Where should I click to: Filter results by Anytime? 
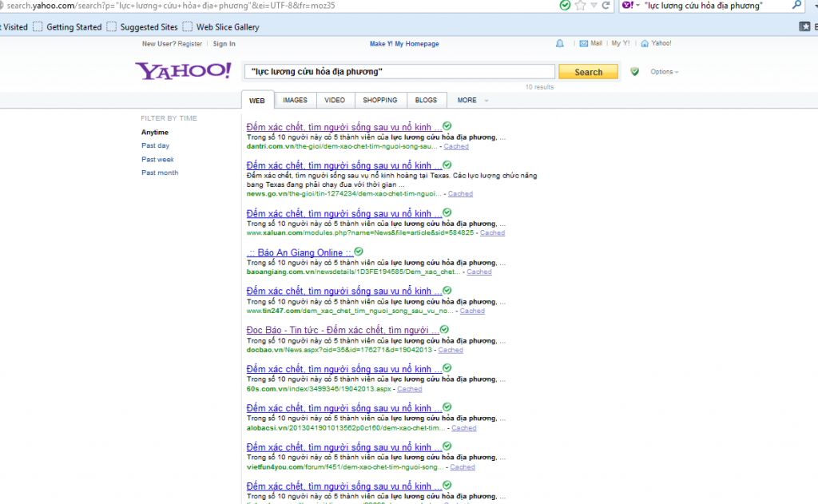[155, 133]
